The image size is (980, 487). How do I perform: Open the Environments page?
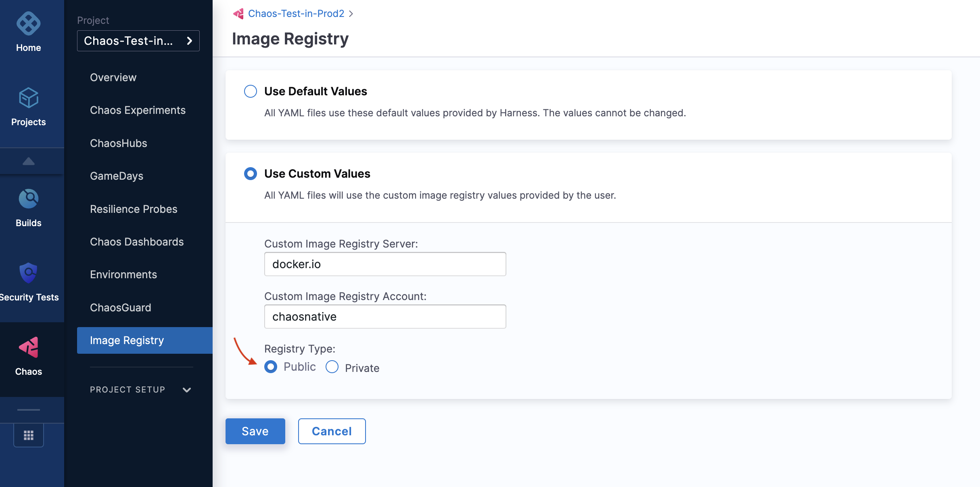click(123, 275)
